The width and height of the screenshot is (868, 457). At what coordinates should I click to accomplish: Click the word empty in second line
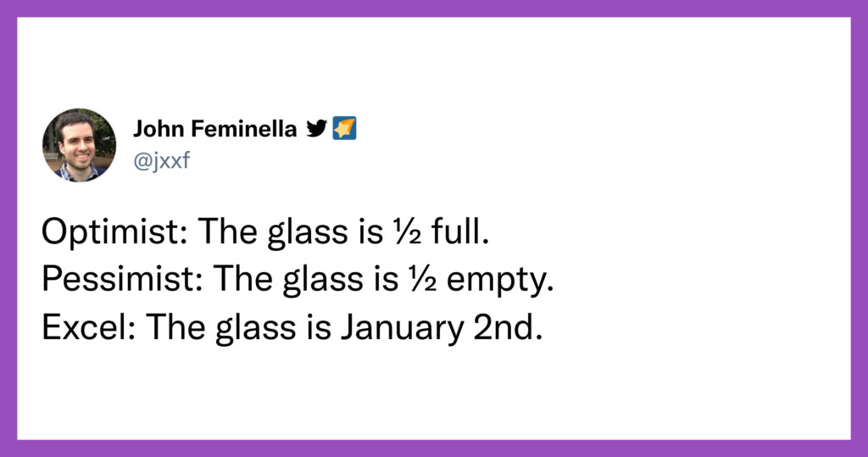[500, 281]
